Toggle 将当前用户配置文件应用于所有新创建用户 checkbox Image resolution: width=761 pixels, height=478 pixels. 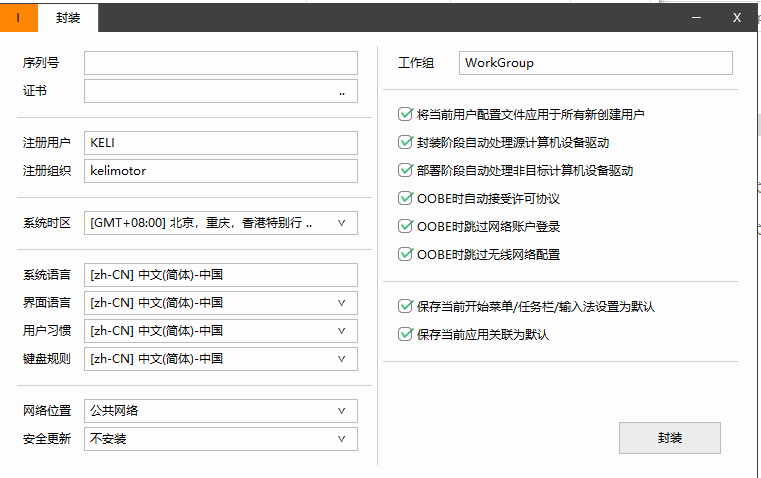pos(405,115)
